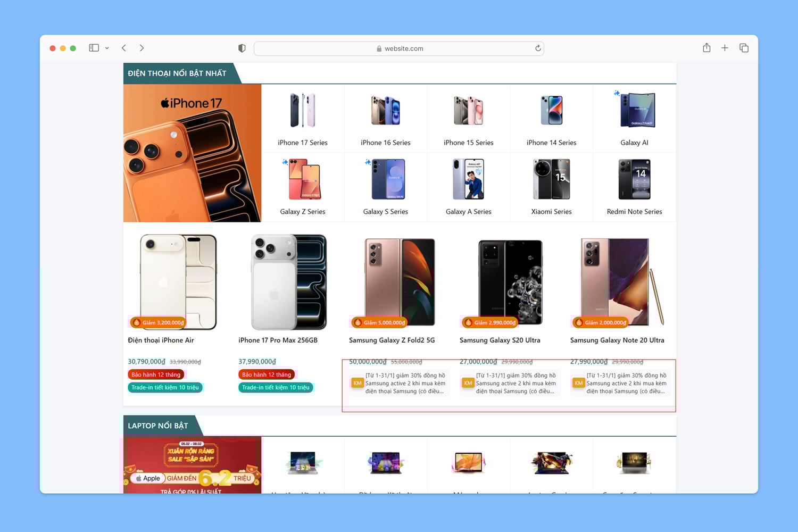Click the orange iPhone 17 banner

tap(192, 153)
